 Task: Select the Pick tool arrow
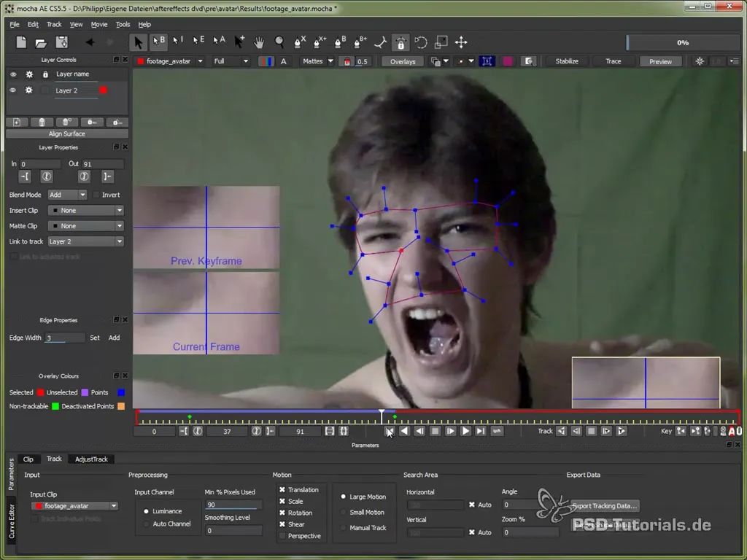[138, 42]
